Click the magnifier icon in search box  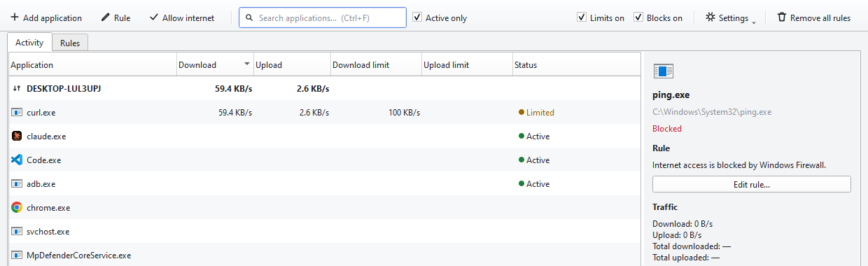248,17
